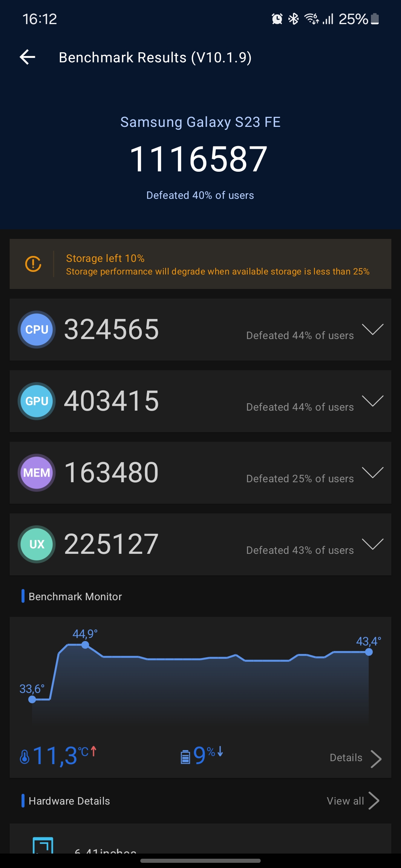Select the 43,4° final temperature point

click(x=369, y=652)
